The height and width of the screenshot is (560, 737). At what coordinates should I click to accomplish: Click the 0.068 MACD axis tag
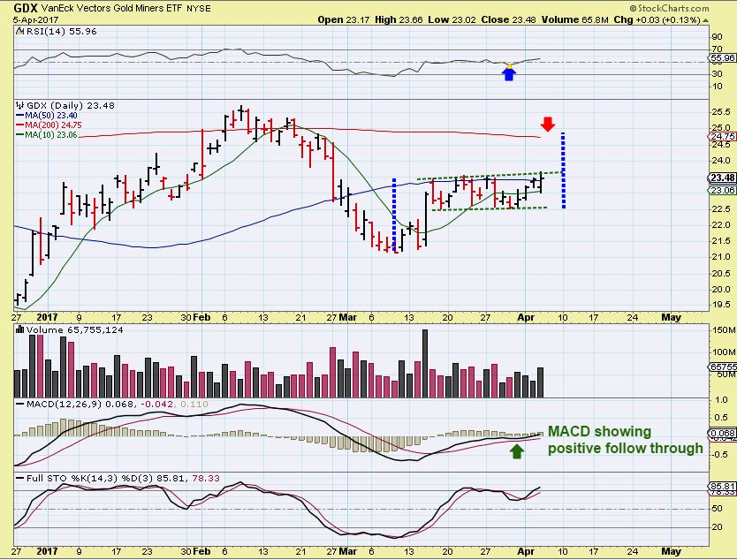[x=723, y=434]
